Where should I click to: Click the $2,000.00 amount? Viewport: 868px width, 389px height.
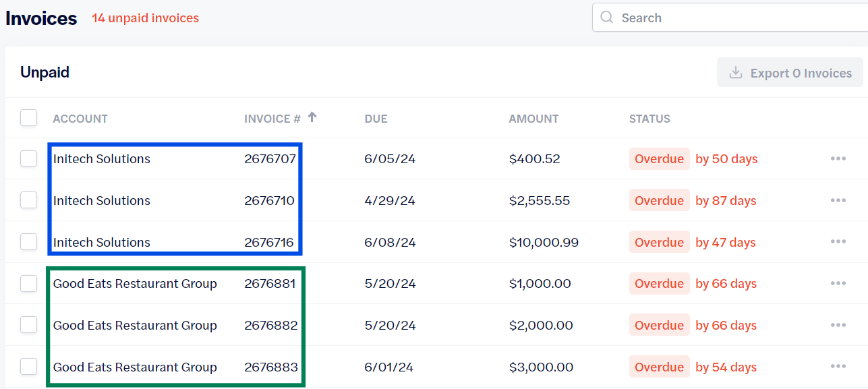pos(541,326)
